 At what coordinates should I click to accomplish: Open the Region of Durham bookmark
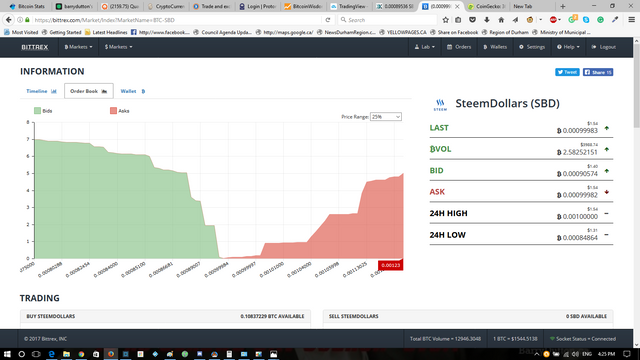[505, 32]
